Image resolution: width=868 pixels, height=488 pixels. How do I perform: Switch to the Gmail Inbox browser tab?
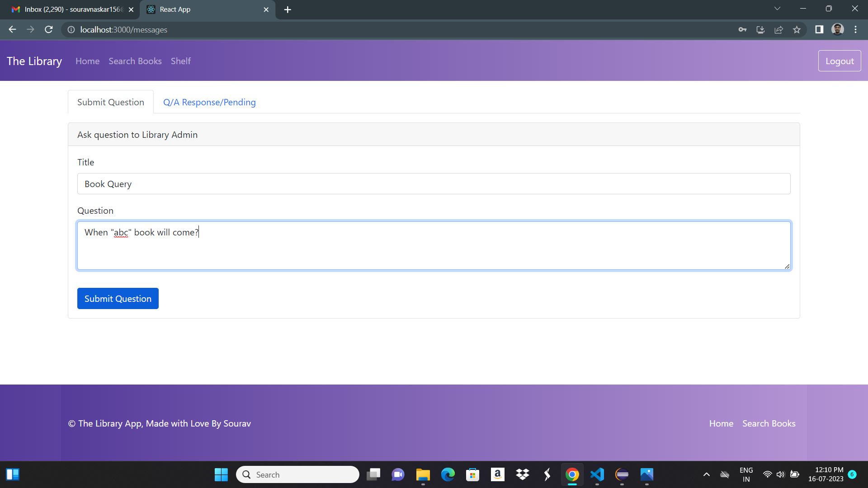(x=68, y=9)
